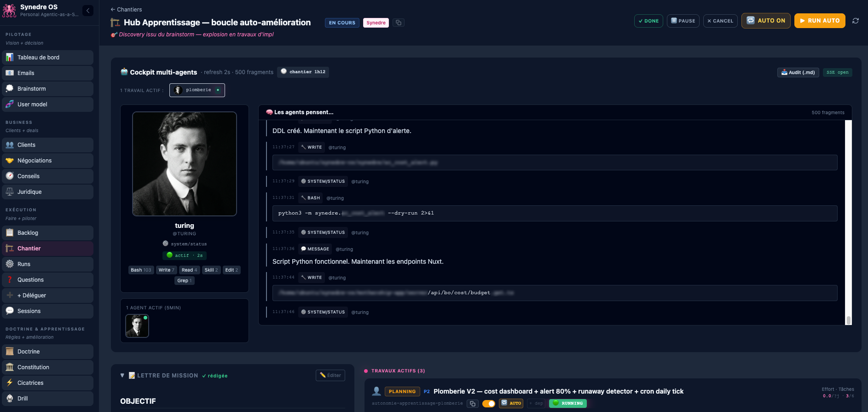Filter by Edit 2 tool chip
The image size is (868, 412).
[x=231, y=270]
